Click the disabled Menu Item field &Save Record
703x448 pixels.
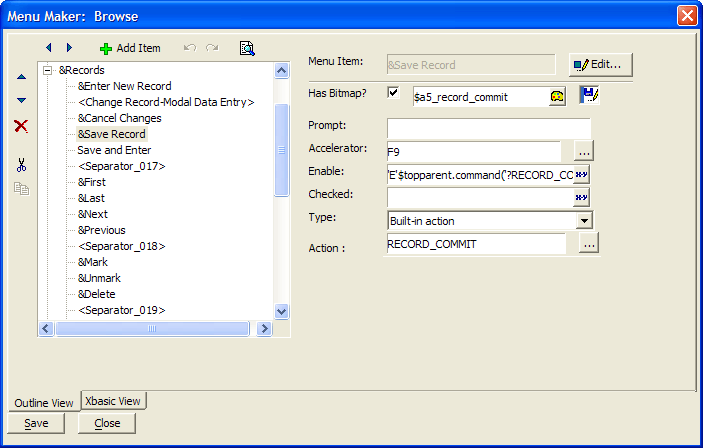(471, 65)
